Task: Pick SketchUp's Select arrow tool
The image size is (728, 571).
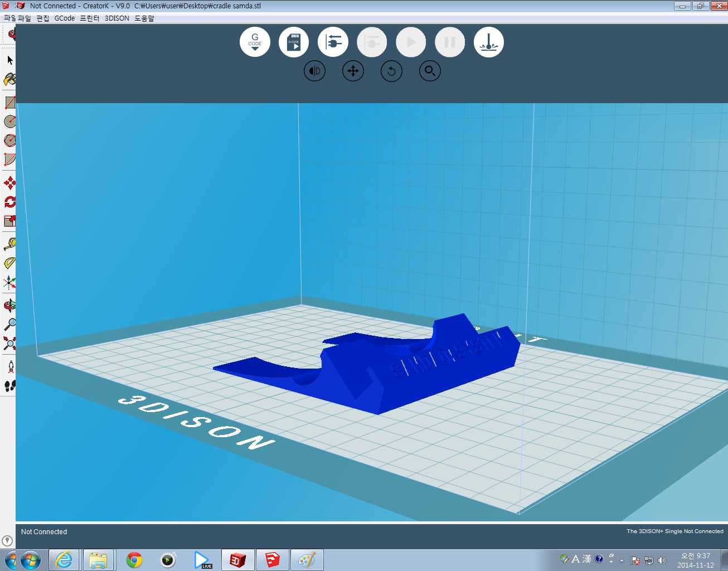Action: click(x=10, y=60)
